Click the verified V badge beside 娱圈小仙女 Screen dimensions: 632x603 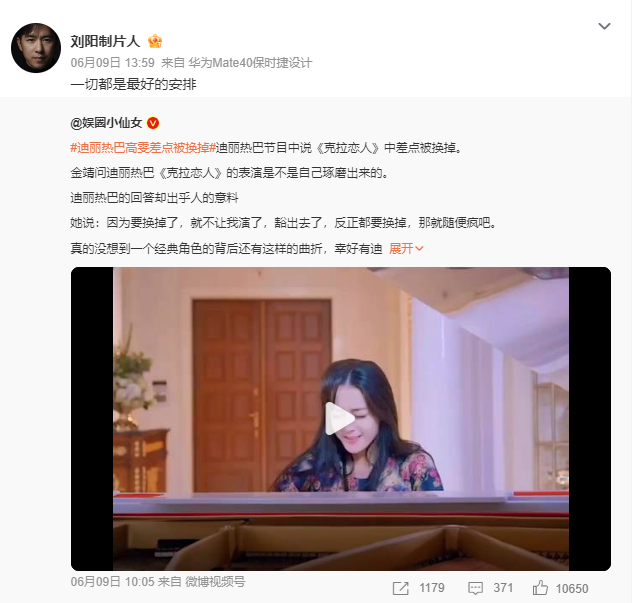click(153, 123)
